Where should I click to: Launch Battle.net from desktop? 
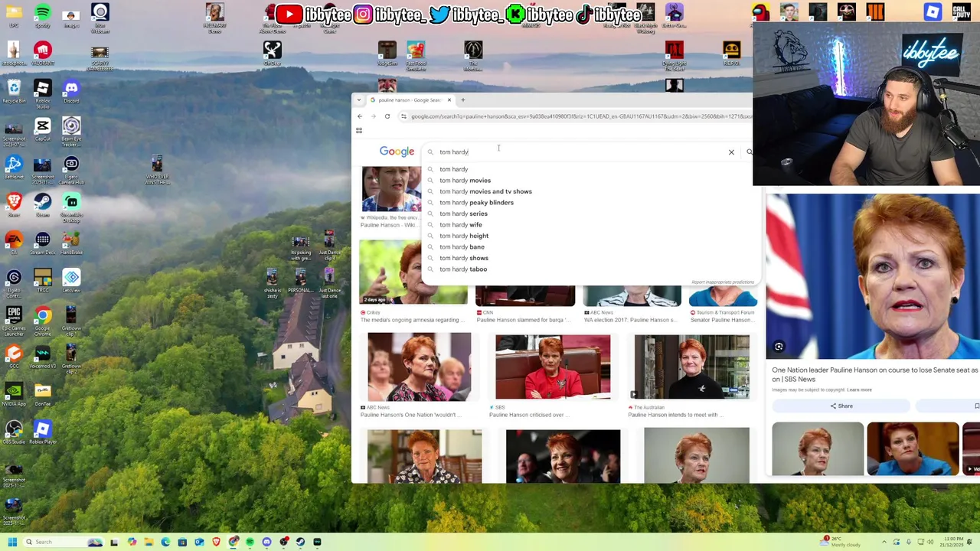pyautogui.click(x=14, y=167)
